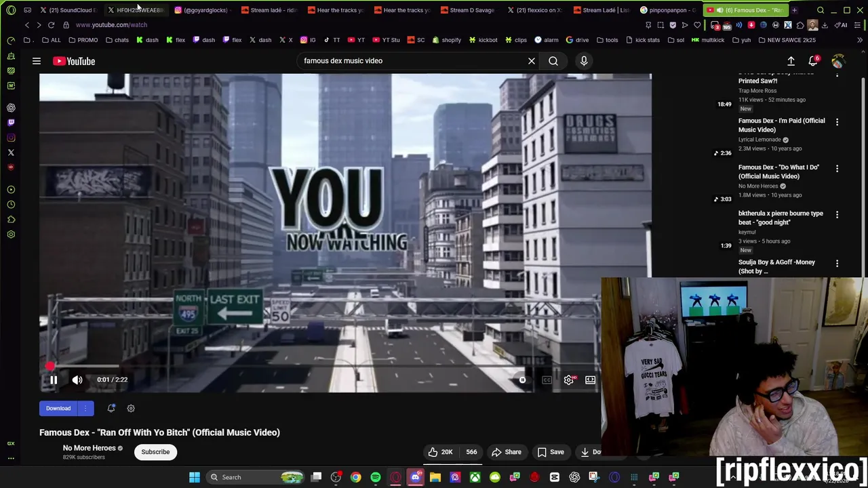Run the YouTube search magnifier button
The image size is (868, 488).
[553, 61]
